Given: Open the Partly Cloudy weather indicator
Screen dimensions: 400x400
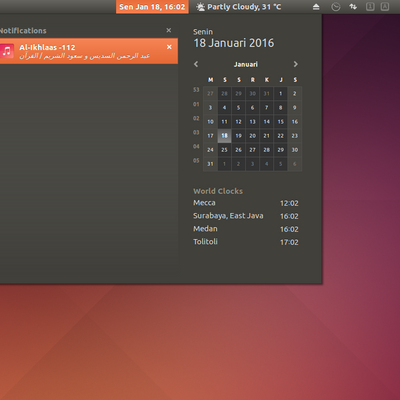Looking at the screenshot, I should pos(239,7).
